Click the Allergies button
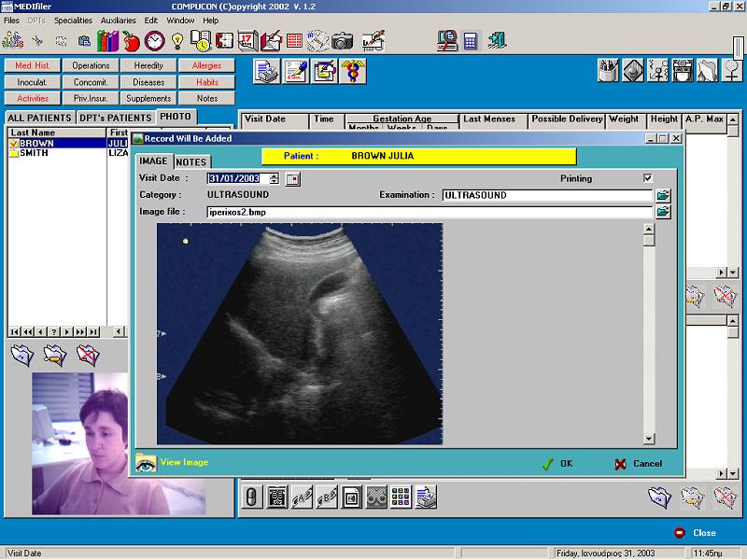Screen dimensions: 747x560 [206, 65]
